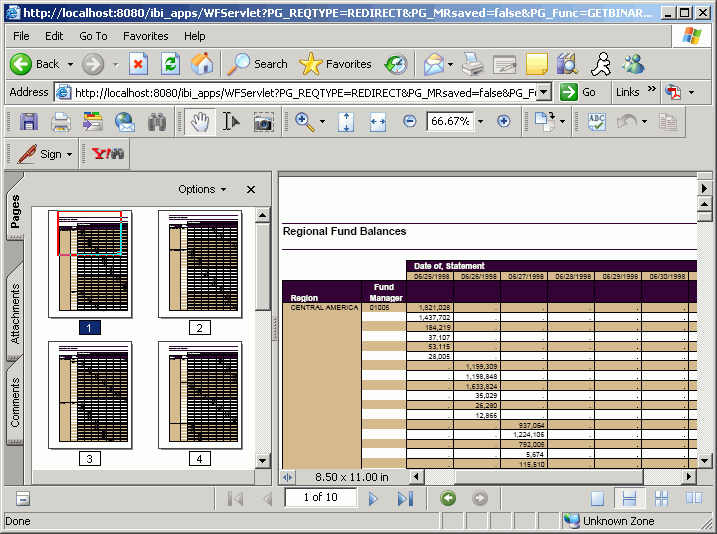
Task: Expand the Options menu in Pages panel
Action: click(202, 189)
